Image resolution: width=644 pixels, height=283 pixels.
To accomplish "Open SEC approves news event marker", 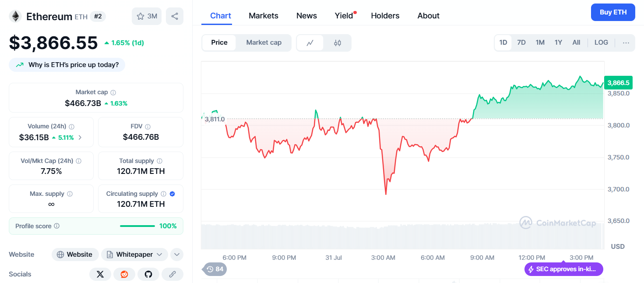I will coord(564,269).
